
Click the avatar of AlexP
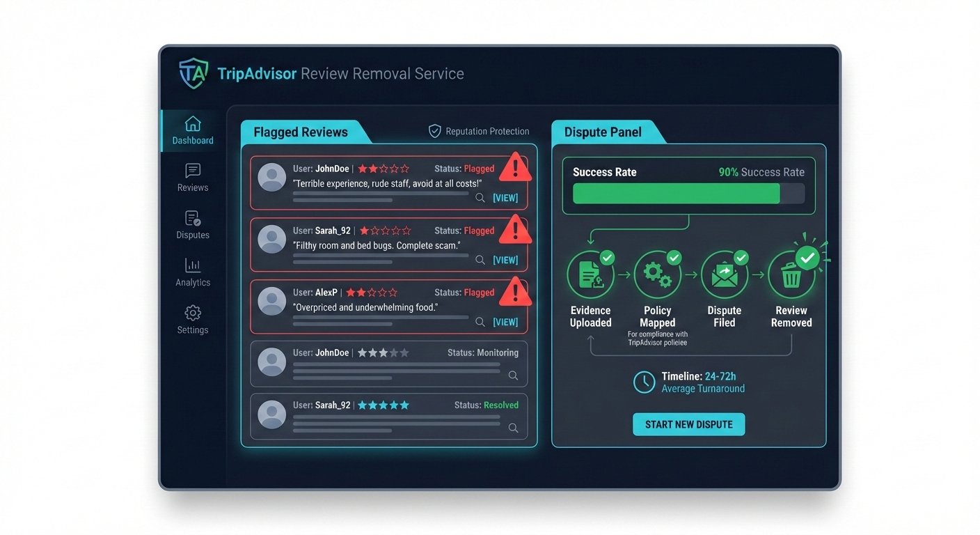(x=272, y=301)
